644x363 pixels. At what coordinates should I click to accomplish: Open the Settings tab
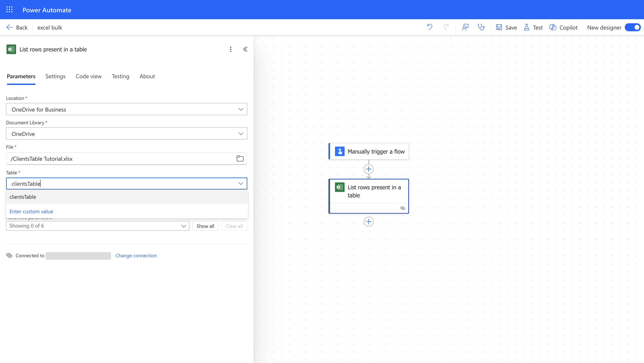coord(55,76)
